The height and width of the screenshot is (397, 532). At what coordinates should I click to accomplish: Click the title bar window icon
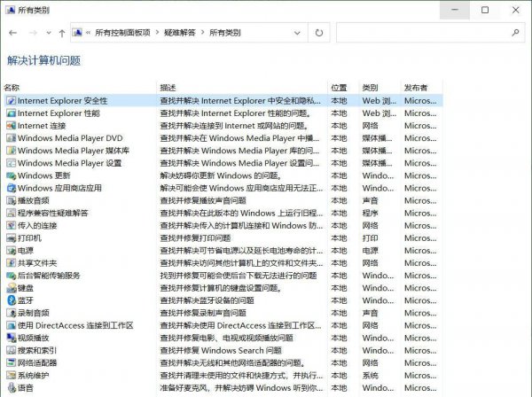point(10,10)
